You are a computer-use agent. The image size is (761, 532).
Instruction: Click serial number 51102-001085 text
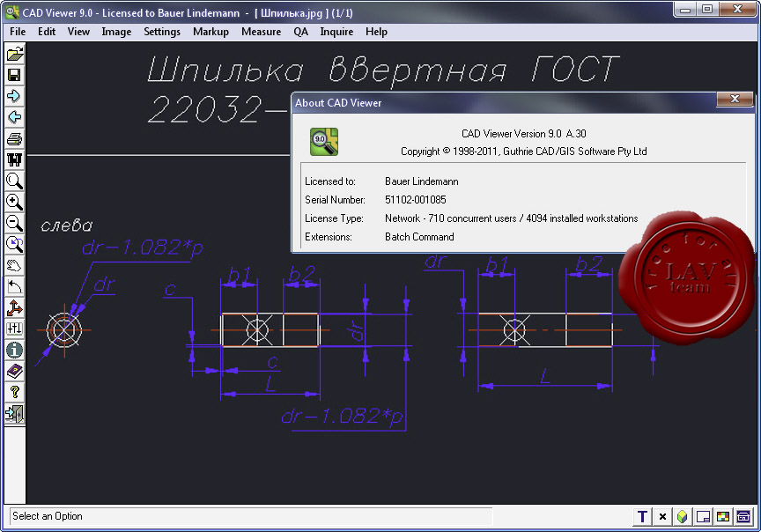point(416,199)
